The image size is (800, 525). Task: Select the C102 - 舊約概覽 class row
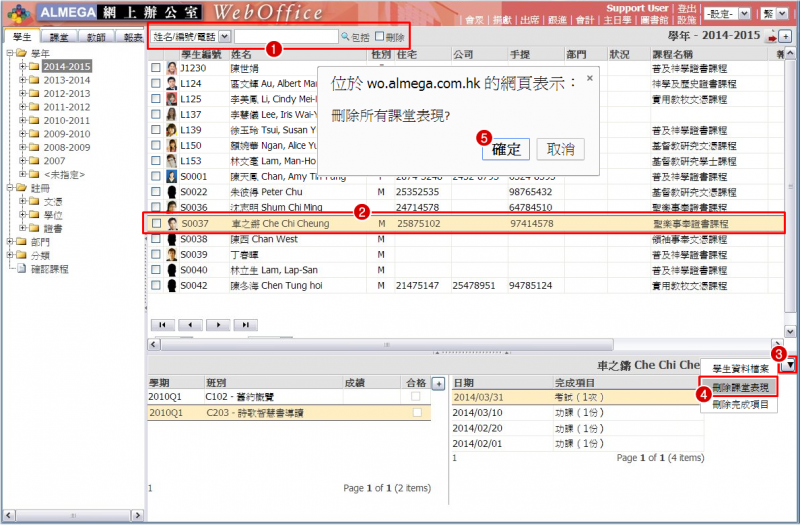(289, 397)
